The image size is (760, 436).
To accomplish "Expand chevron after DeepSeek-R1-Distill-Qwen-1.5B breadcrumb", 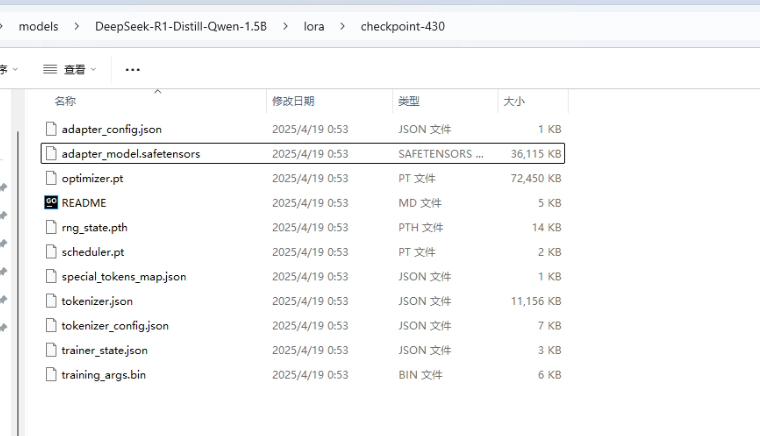I will click(285, 27).
